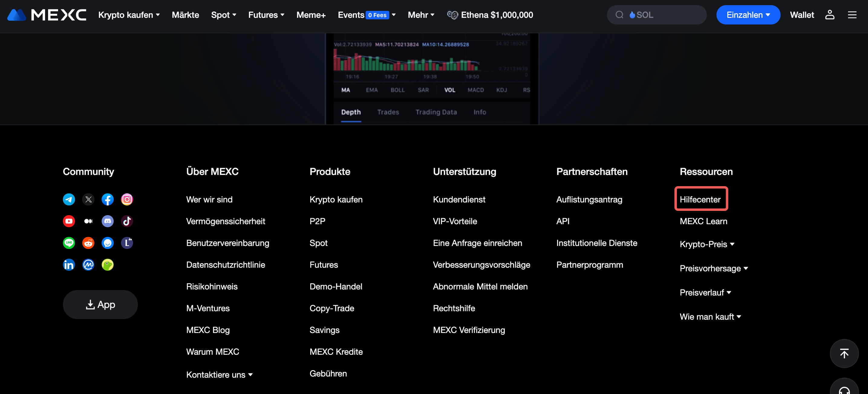Expand the Preisvorhersage list
This screenshot has height=394, width=868.
[714, 268]
